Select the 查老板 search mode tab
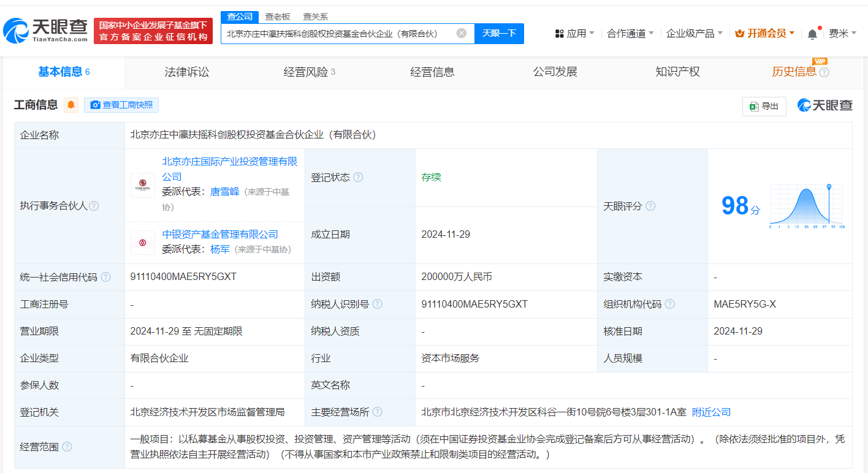The width and height of the screenshot is (868, 473). pos(278,17)
